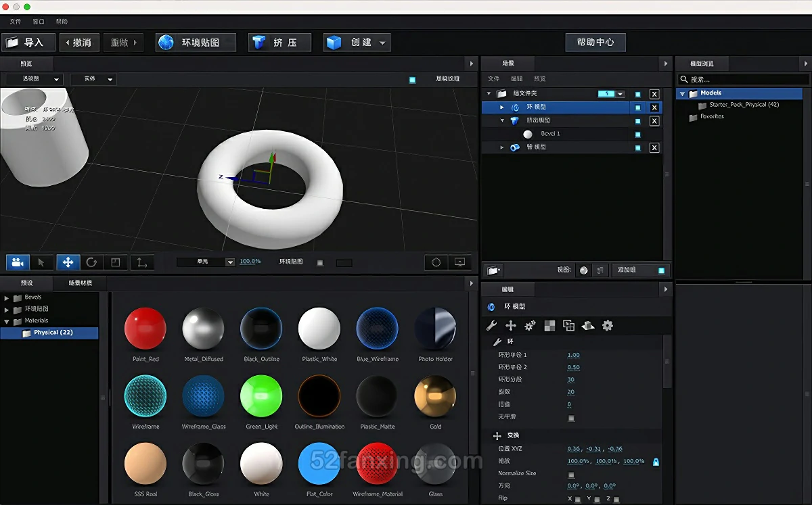The image size is (812, 505).
Task: Enable Flip Y checkbox
Action: pyautogui.click(x=596, y=500)
